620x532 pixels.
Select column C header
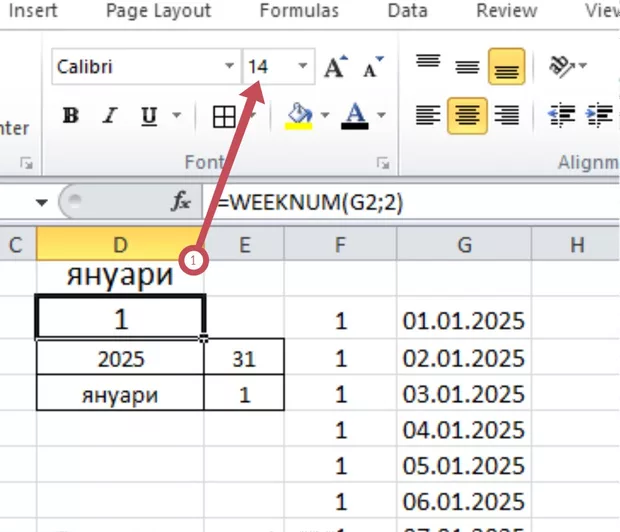tap(17, 244)
